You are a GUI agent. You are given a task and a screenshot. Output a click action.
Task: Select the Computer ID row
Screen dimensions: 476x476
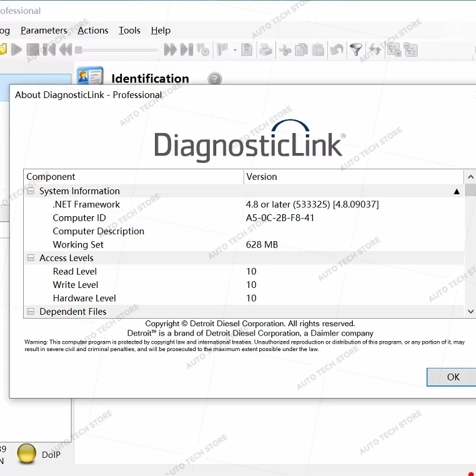click(x=244, y=217)
